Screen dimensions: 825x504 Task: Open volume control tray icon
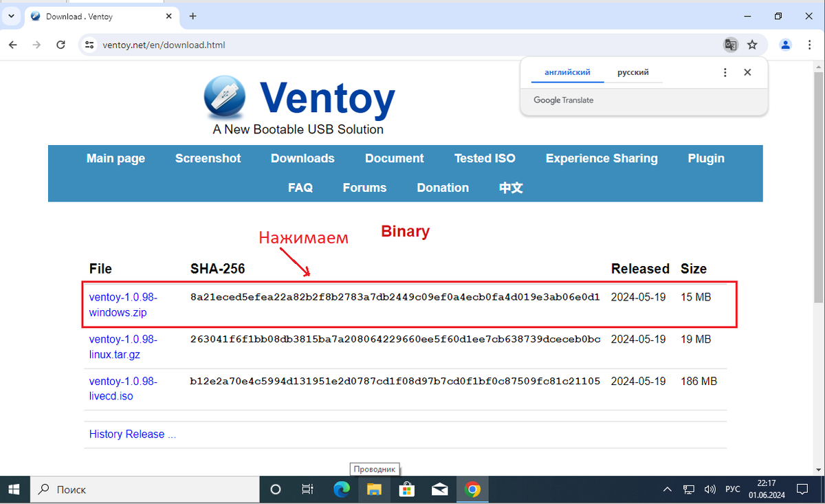710,490
